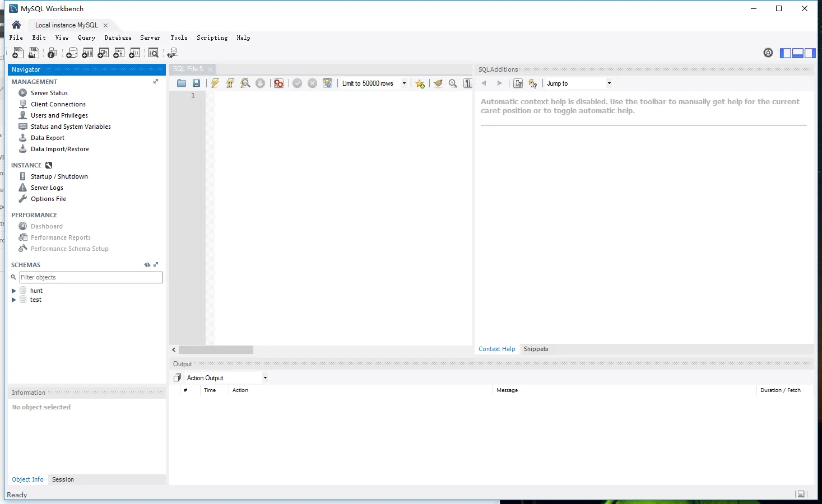Refresh the schemas list
The image size is (822, 504).
(x=147, y=265)
